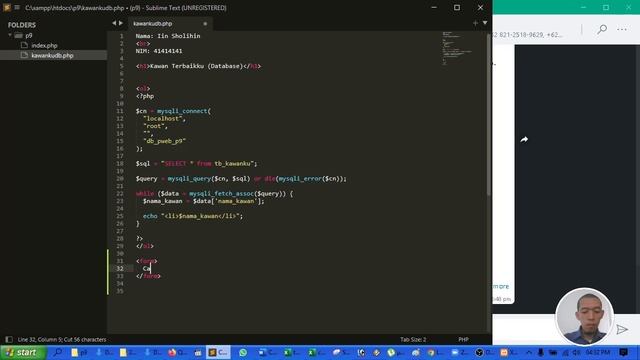Image resolution: width=640 pixels, height=360 pixels.
Task: Switch to the kawankudb.php tab
Action: pos(153,24)
